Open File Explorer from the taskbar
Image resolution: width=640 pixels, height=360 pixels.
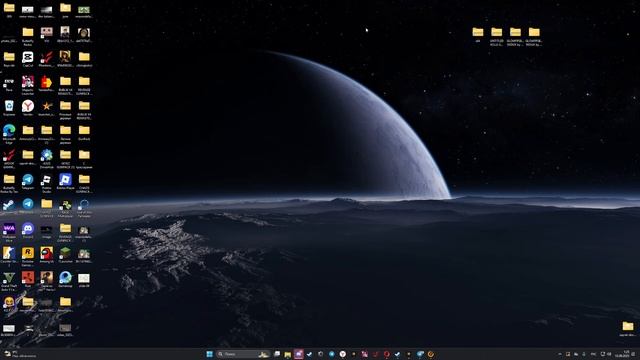point(288,354)
